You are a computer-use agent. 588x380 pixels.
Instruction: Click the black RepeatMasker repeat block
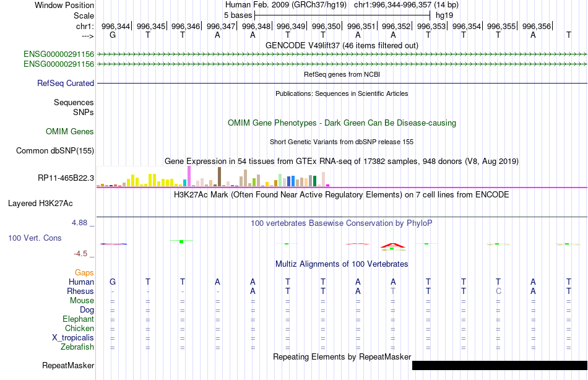pos(499,365)
